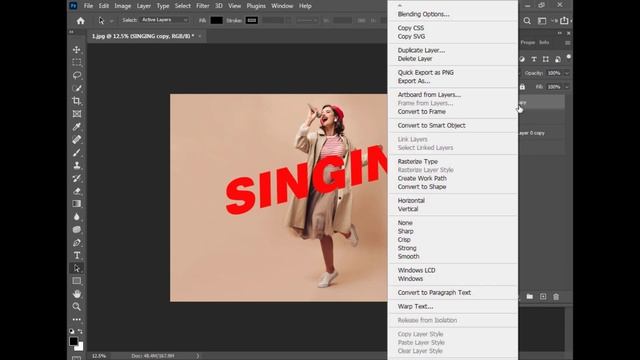Select the Rectangle shape tool
The height and width of the screenshot is (360, 640).
77,281
